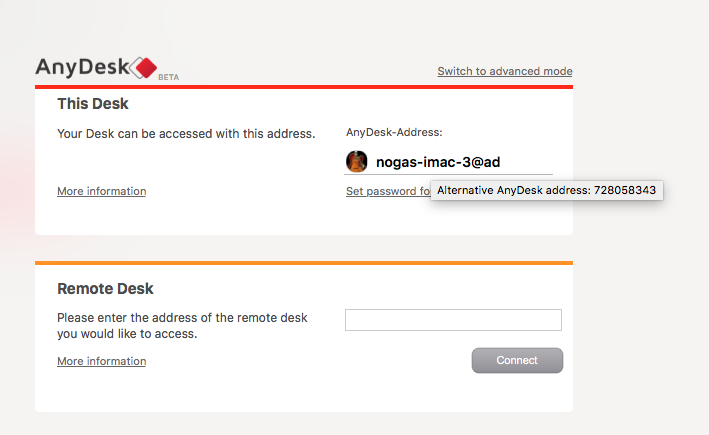Click the Remote Desk heading
This screenshot has width=709, height=435.
point(105,289)
